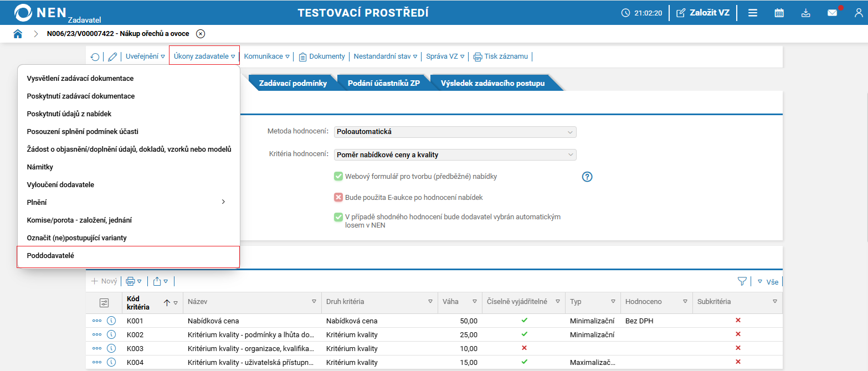868x371 pixels.
Task: Open the blue question mark help icon
Action: (587, 177)
